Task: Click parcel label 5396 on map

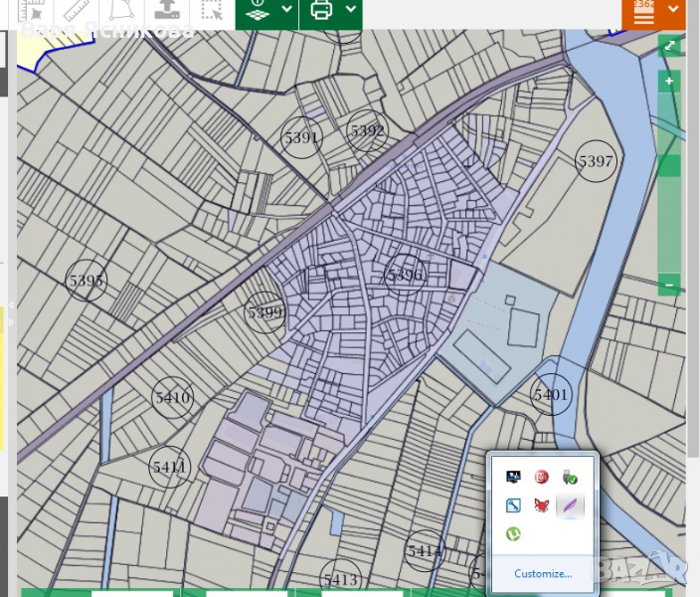Action: [405, 275]
